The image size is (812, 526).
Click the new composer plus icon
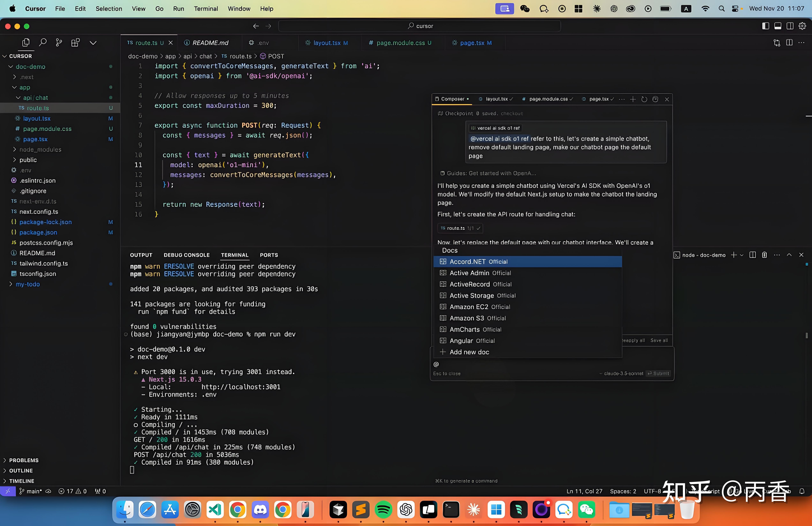[633, 99]
